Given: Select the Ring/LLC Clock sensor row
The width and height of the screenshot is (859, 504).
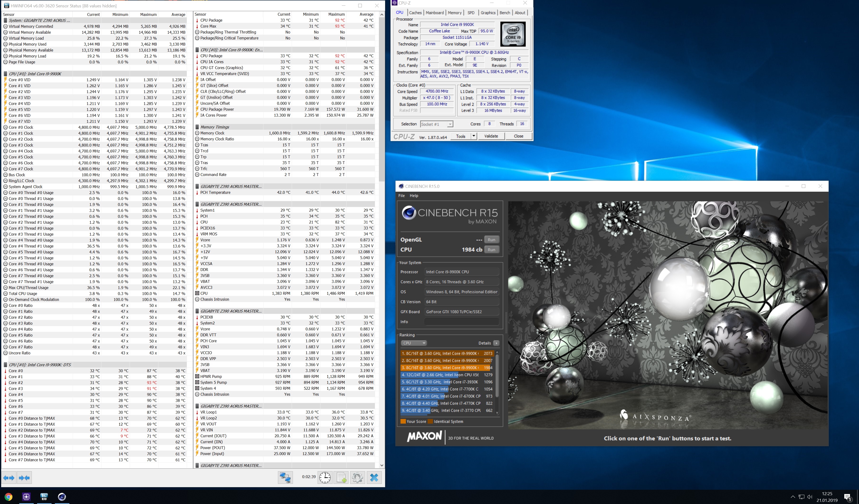Looking at the screenshot, I should pos(94,181).
